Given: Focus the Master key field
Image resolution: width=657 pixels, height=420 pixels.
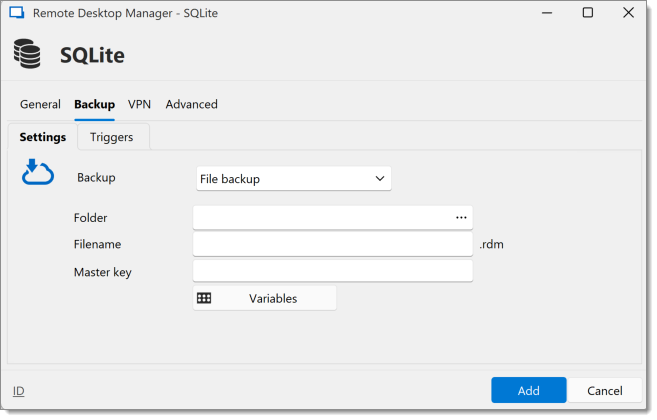Looking at the screenshot, I should 333,271.
